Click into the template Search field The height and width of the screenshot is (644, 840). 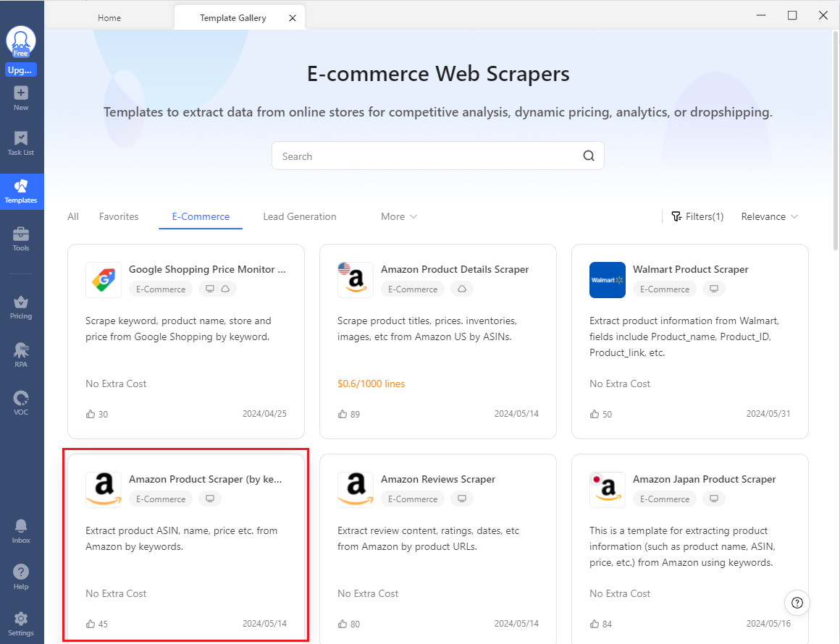point(437,156)
